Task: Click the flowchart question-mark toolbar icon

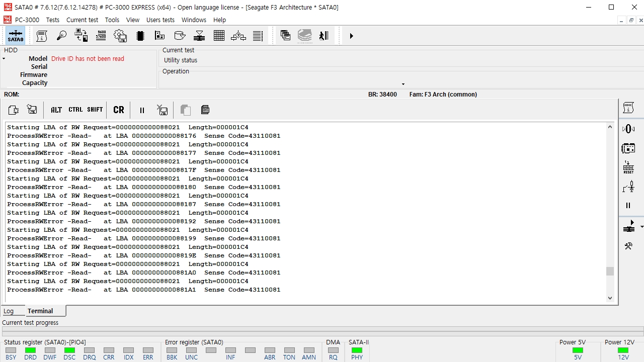Action: 238,36
